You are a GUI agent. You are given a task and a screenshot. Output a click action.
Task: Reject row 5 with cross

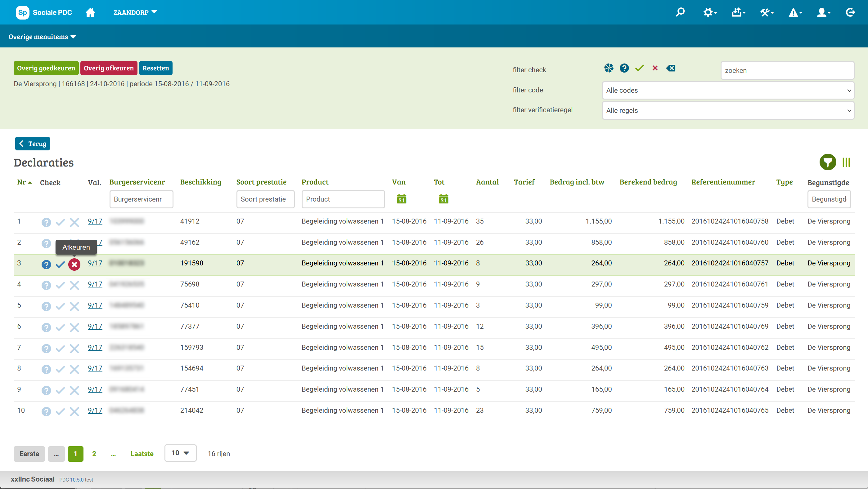tap(74, 306)
